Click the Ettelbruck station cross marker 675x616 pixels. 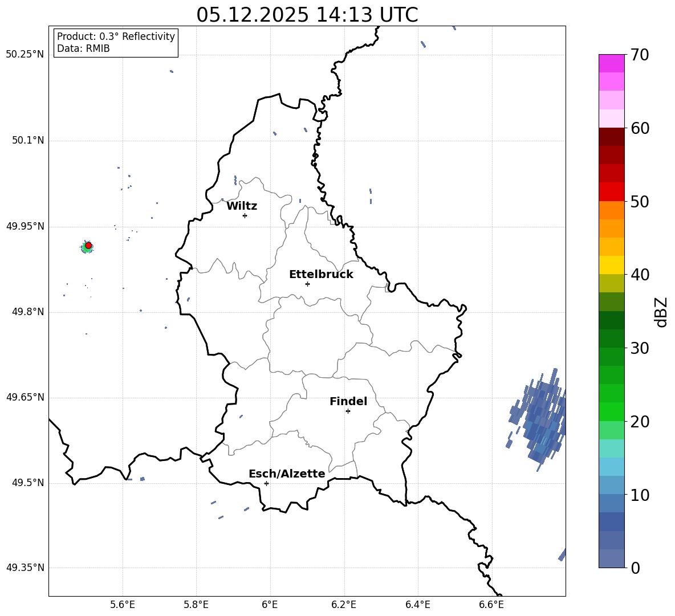coord(307,284)
